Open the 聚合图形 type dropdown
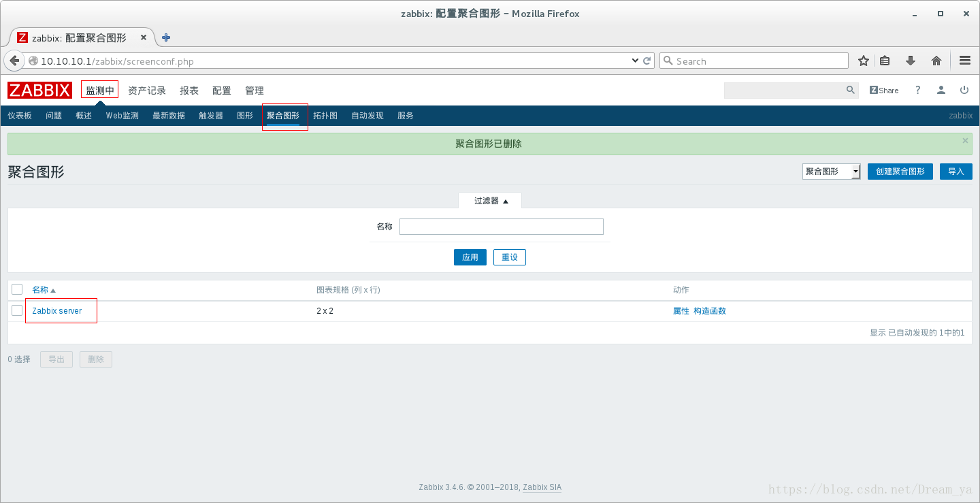Image resolution: width=980 pixels, height=503 pixels. point(832,171)
